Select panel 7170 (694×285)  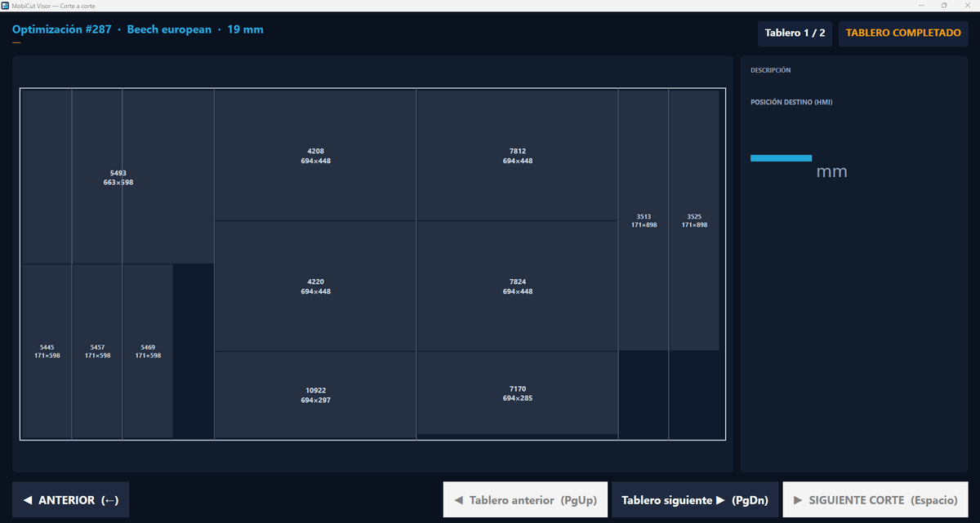(x=517, y=393)
